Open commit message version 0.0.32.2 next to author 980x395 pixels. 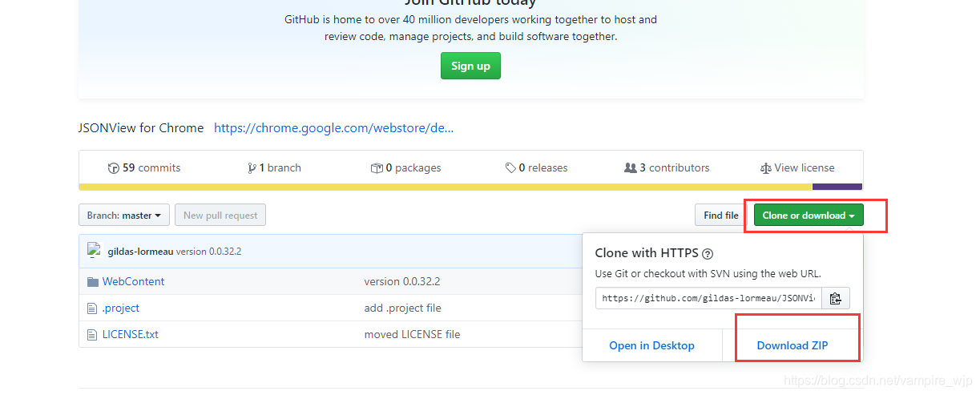(208, 252)
